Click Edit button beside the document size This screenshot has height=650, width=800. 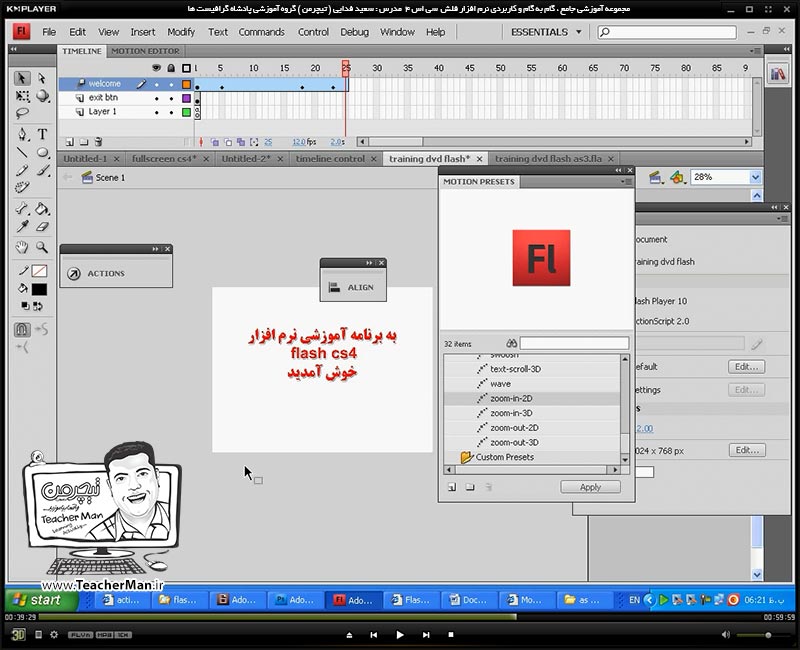(747, 450)
